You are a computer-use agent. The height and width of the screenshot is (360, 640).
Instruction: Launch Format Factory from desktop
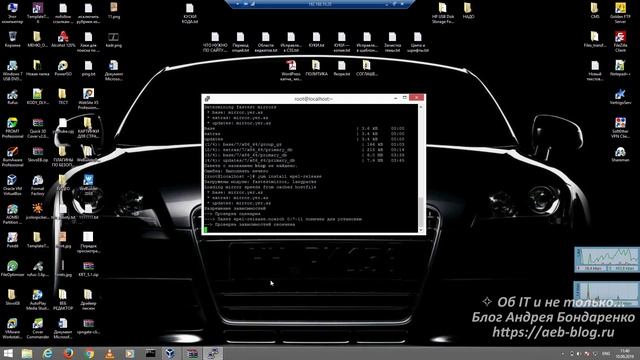pos(38,185)
